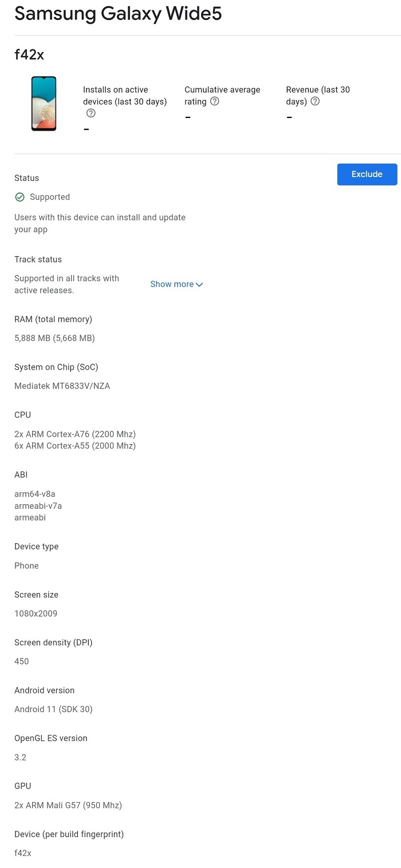This screenshot has width=401, height=868.
Task: Click the Supported status text
Action: click(50, 197)
